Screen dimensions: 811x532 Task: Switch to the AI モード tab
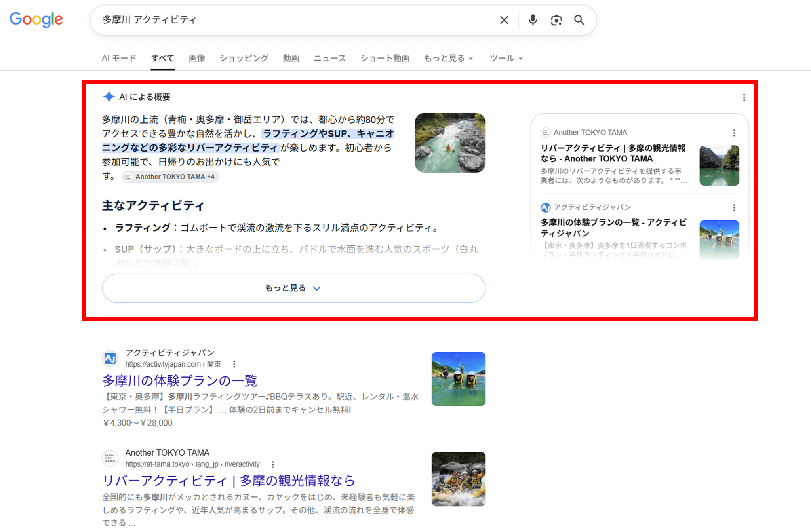pos(119,59)
